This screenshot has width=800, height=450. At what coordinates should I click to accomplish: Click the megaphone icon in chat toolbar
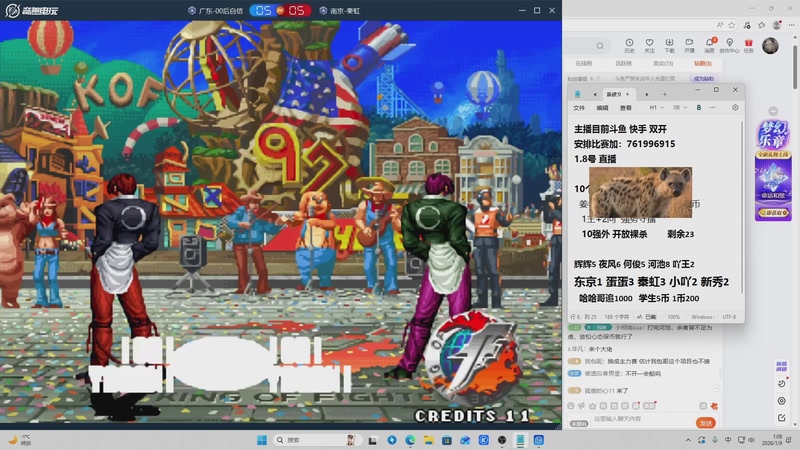coord(582,406)
